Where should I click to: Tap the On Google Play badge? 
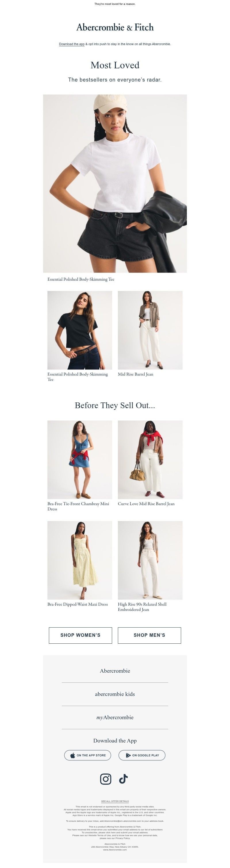[142, 755]
